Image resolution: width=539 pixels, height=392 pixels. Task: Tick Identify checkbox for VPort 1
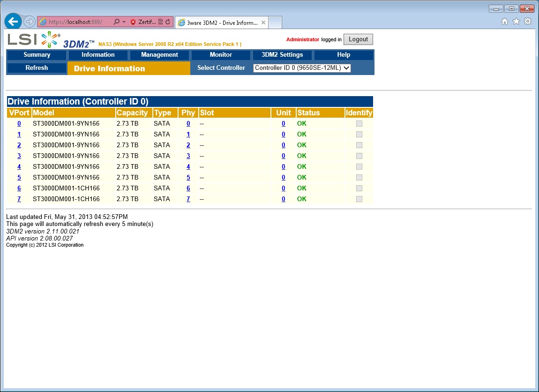pyautogui.click(x=359, y=134)
